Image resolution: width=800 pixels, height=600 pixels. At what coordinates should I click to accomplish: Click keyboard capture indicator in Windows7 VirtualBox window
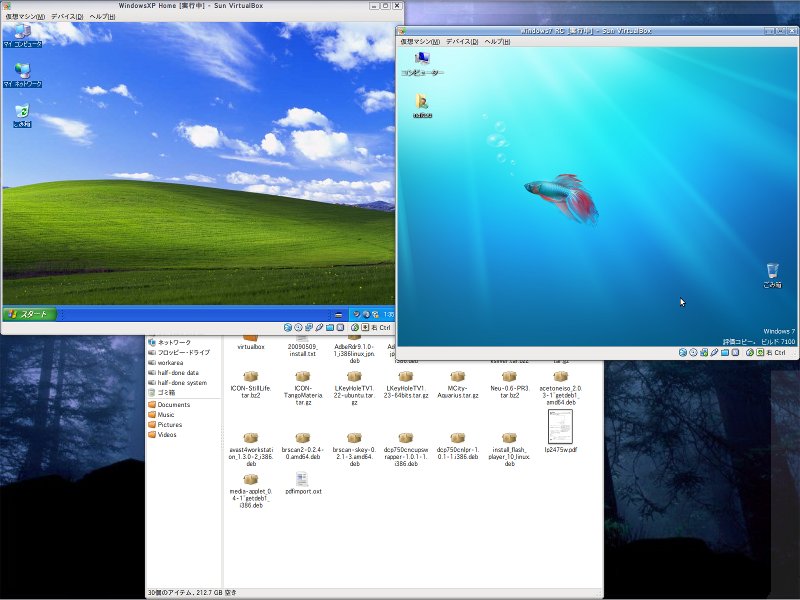(760, 353)
